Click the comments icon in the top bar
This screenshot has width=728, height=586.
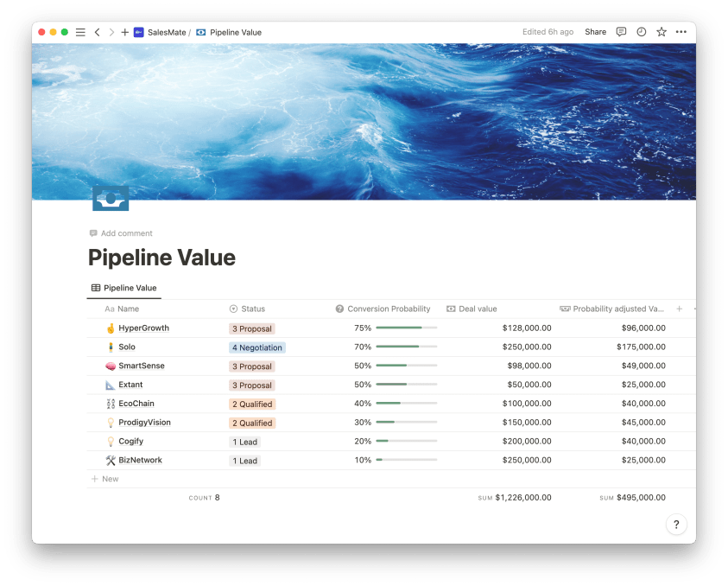pyautogui.click(x=620, y=32)
